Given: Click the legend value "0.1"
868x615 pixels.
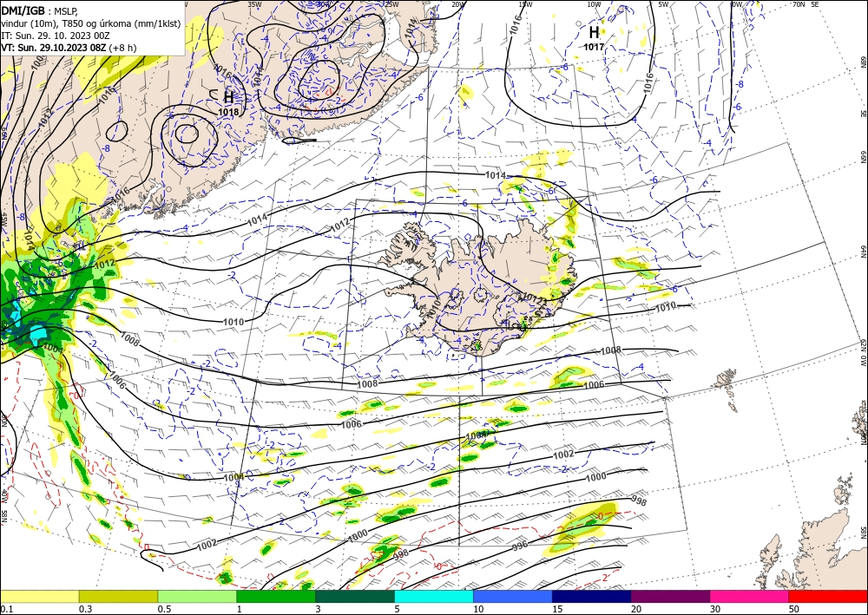Looking at the screenshot, I should (5, 609).
